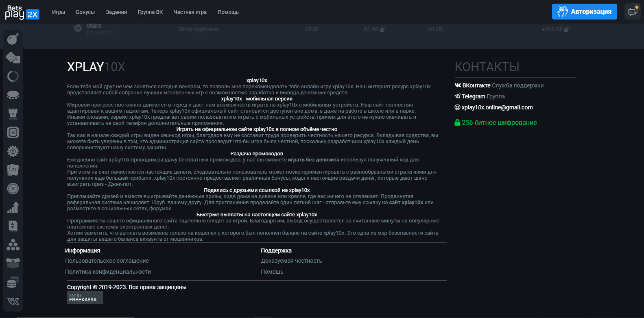Screen dimensions: 644x318
Task: Click the @ email icon in contacts
Action: point(457,107)
